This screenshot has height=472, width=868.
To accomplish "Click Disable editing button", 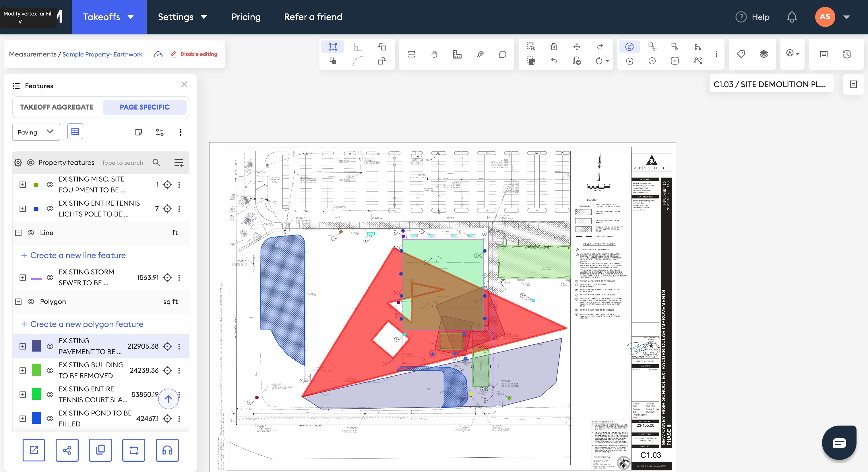I will click(194, 54).
